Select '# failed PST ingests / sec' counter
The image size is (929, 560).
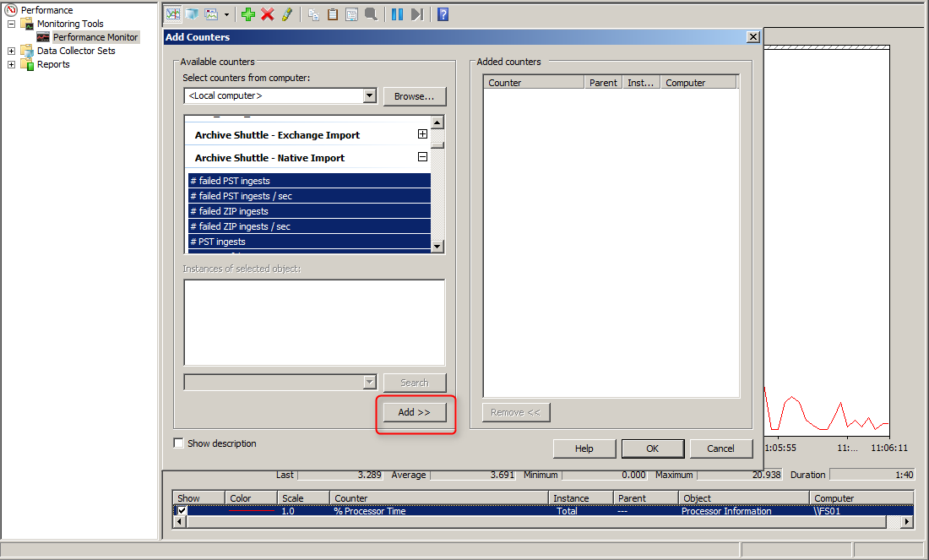309,196
